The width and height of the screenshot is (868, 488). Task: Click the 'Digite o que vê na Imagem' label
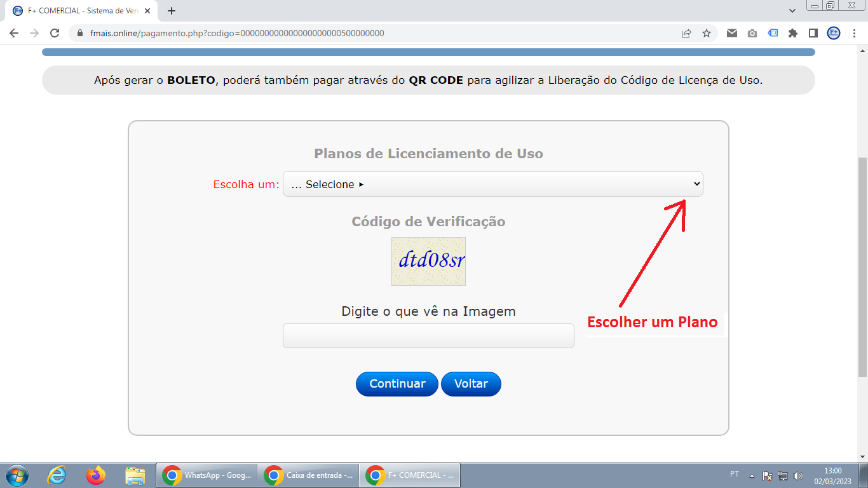coord(428,311)
